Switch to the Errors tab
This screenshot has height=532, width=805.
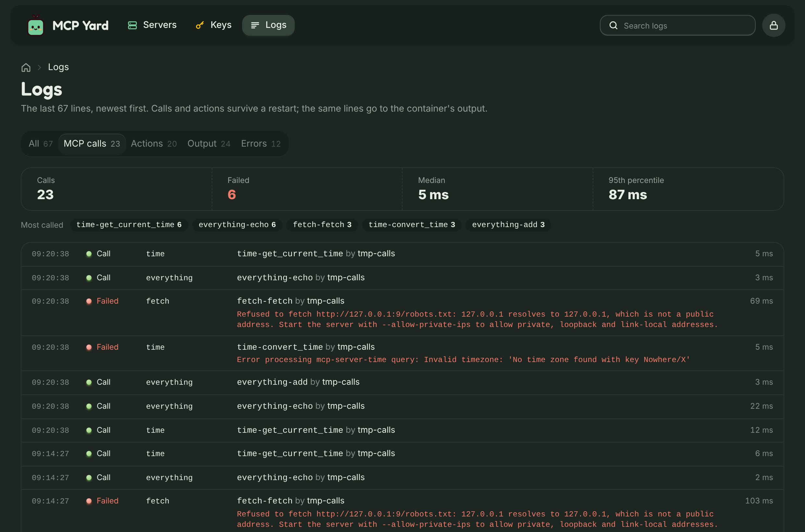click(x=261, y=144)
